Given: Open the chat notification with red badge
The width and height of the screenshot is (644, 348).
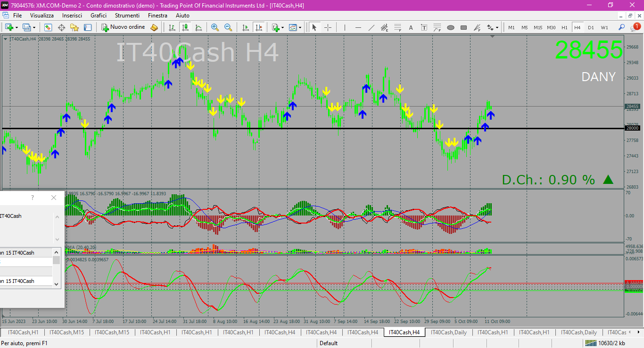Looking at the screenshot, I should 635,27.
